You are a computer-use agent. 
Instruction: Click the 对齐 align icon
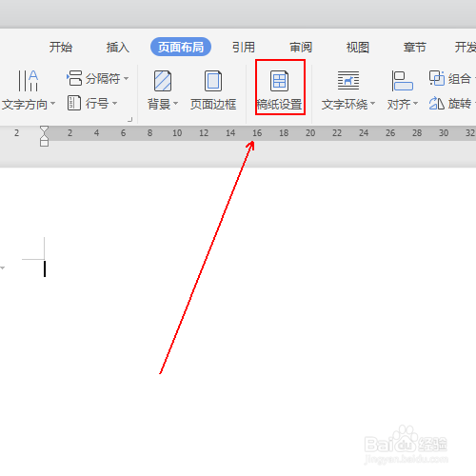click(x=403, y=81)
